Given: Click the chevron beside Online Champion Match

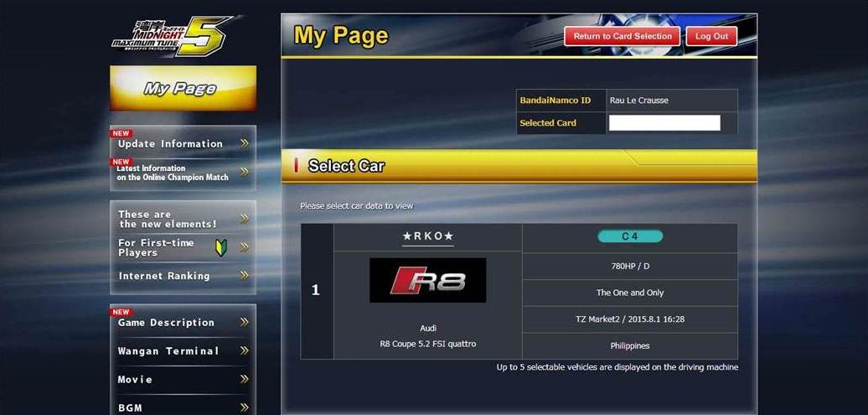Looking at the screenshot, I should [x=244, y=173].
